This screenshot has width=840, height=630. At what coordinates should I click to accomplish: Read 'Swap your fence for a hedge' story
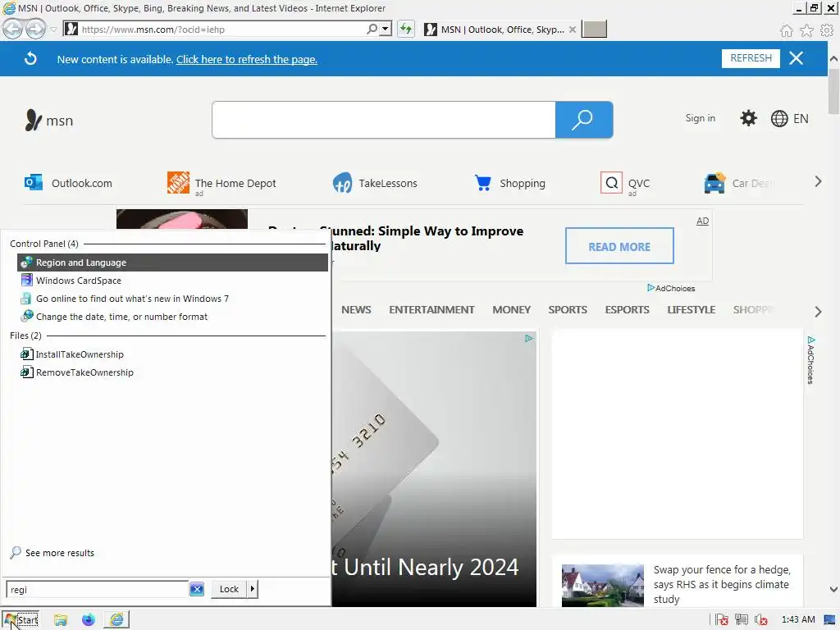[721, 584]
